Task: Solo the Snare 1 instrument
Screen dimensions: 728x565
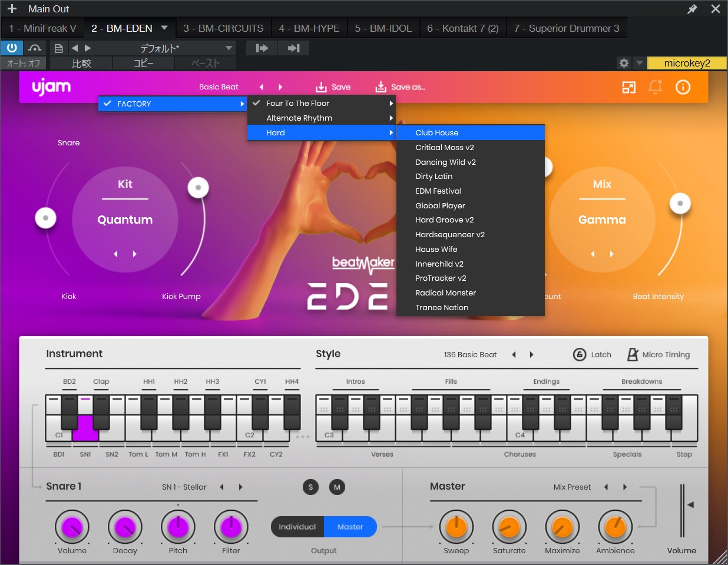Action: tap(310, 487)
